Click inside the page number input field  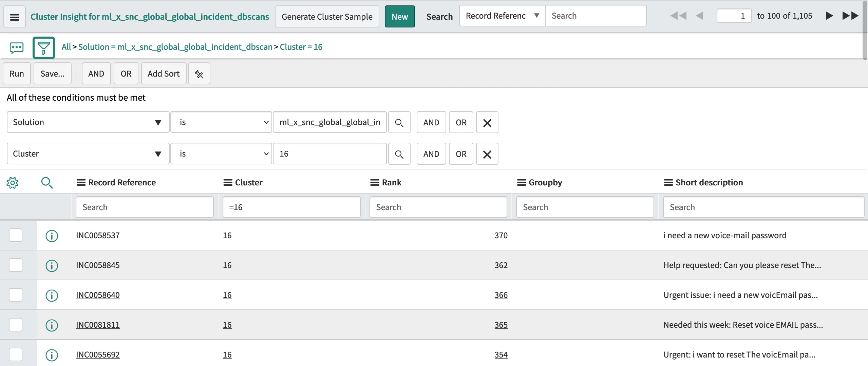pos(734,16)
